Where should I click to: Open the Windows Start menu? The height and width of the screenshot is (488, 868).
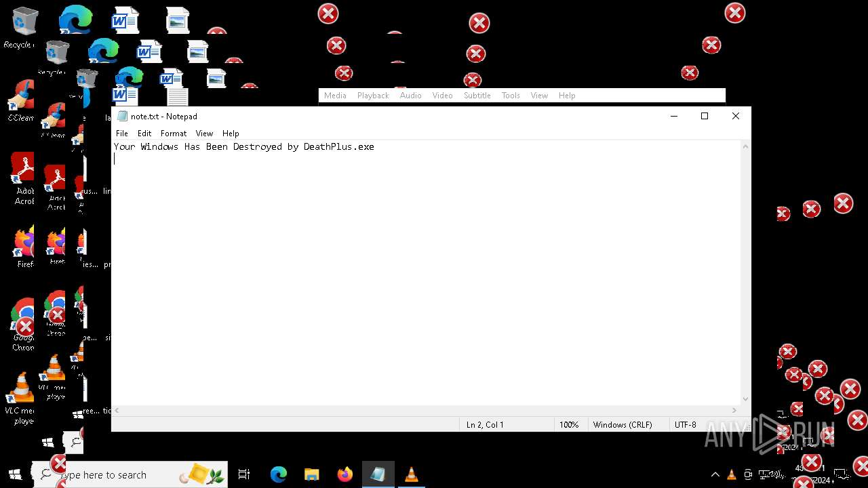click(x=16, y=474)
